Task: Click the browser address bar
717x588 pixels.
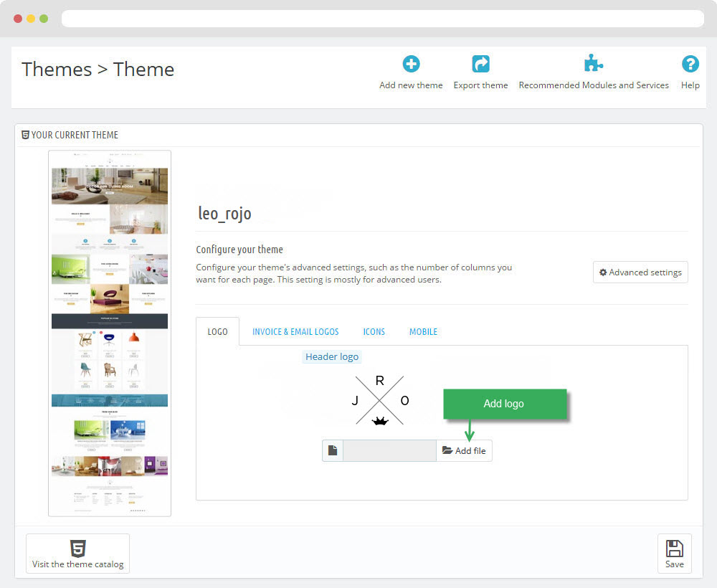Action: point(382,19)
